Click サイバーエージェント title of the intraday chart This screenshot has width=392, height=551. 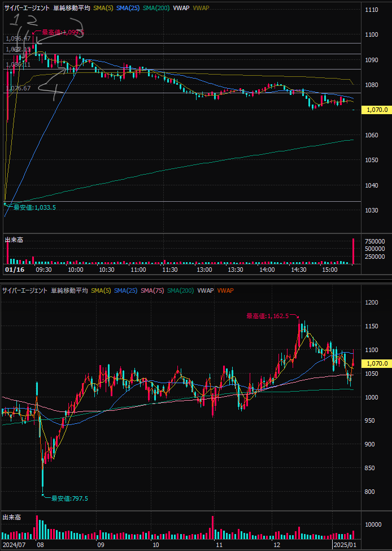coord(27,8)
